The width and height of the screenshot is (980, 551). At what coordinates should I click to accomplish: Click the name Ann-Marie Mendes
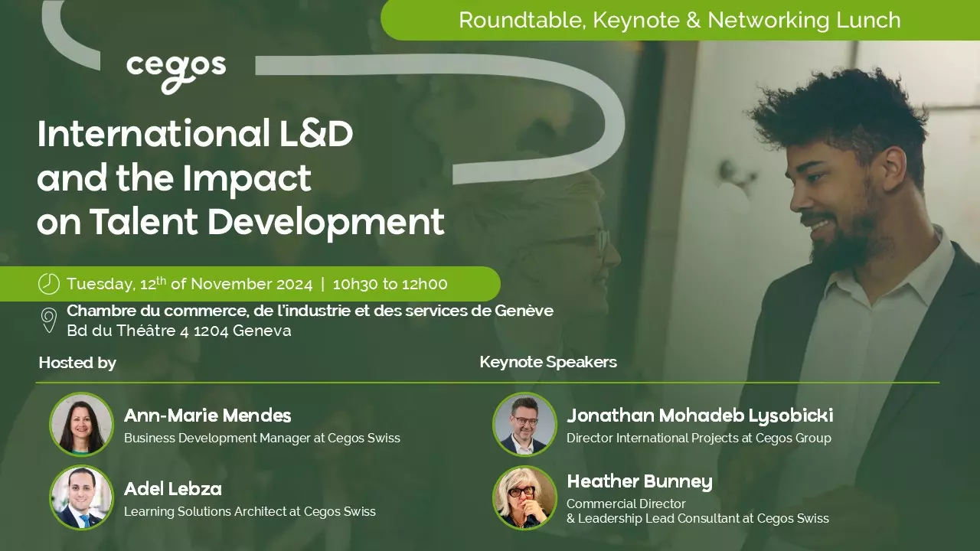point(207,416)
